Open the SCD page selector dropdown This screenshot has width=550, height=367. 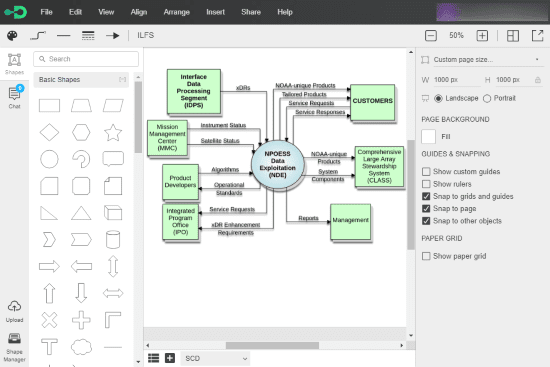[x=215, y=358]
